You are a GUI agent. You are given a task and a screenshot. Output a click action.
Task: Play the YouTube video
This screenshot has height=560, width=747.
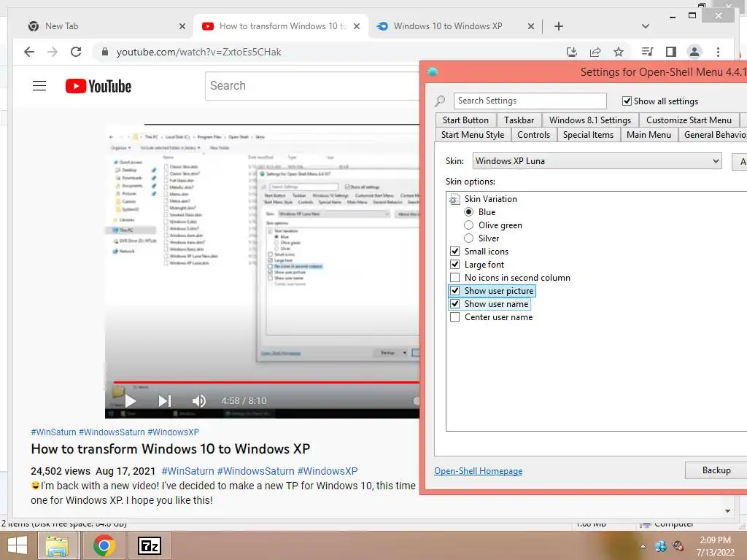tap(131, 401)
